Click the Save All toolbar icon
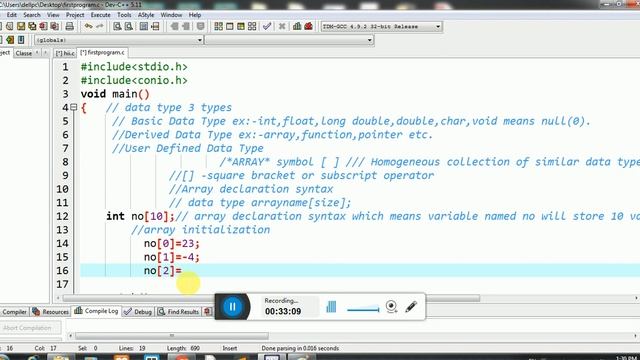 [x=32, y=27]
